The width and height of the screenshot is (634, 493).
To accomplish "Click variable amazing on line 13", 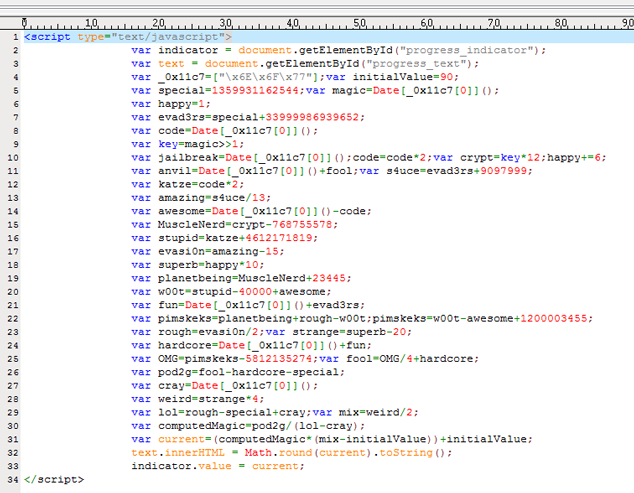I will (182, 198).
